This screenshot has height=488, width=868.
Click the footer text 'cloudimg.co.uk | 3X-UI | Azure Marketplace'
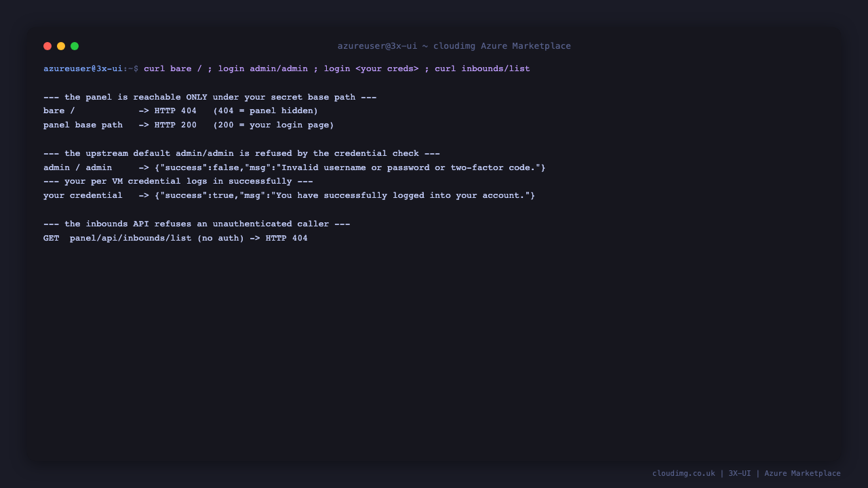click(x=747, y=473)
